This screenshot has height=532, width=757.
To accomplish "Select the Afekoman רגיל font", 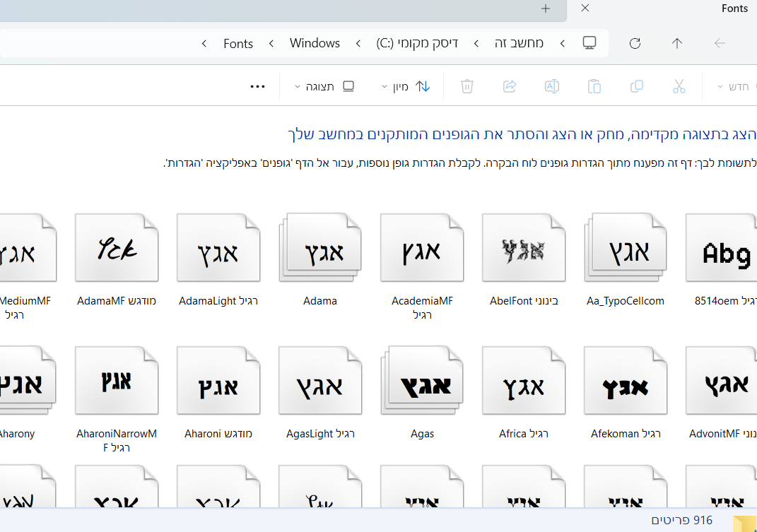I will (626, 380).
